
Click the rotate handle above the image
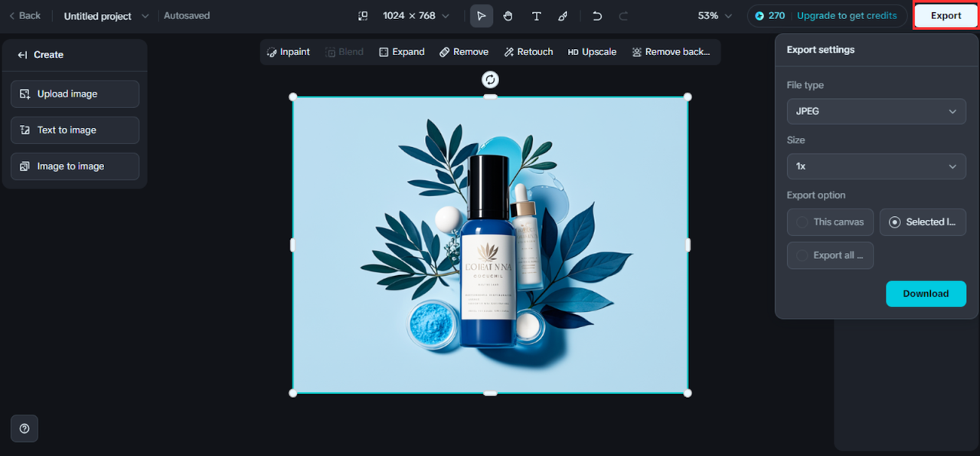pyautogui.click(x=490, y=80)
